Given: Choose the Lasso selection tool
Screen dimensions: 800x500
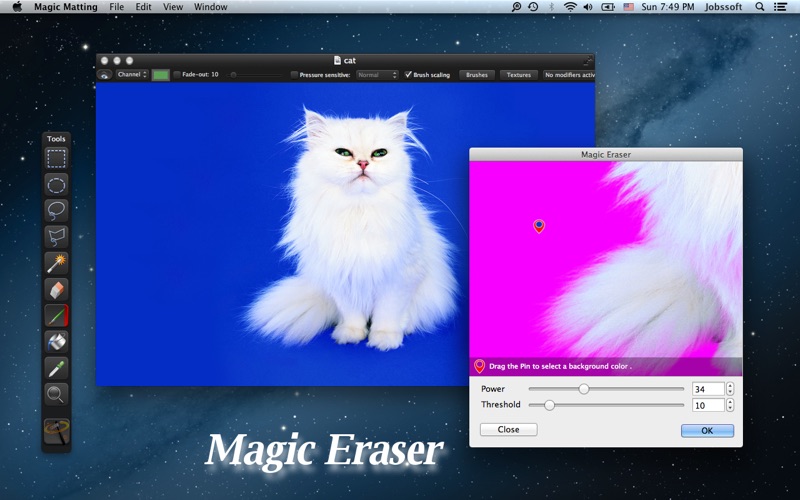Looking at the screenshot, I should [x=57, y=210].
